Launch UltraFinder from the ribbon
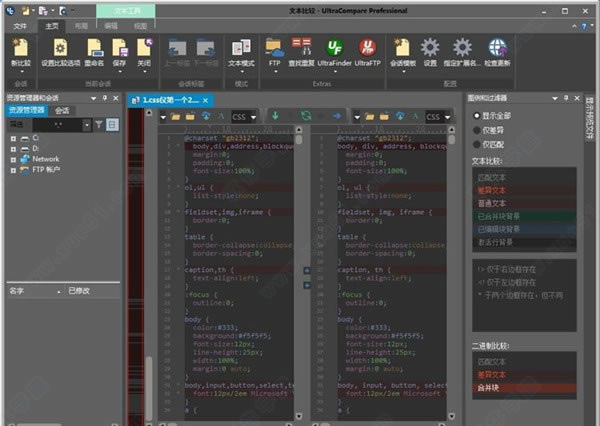This screenshot has height=426, width=600. pyautogui.click(x=334, y=47)
